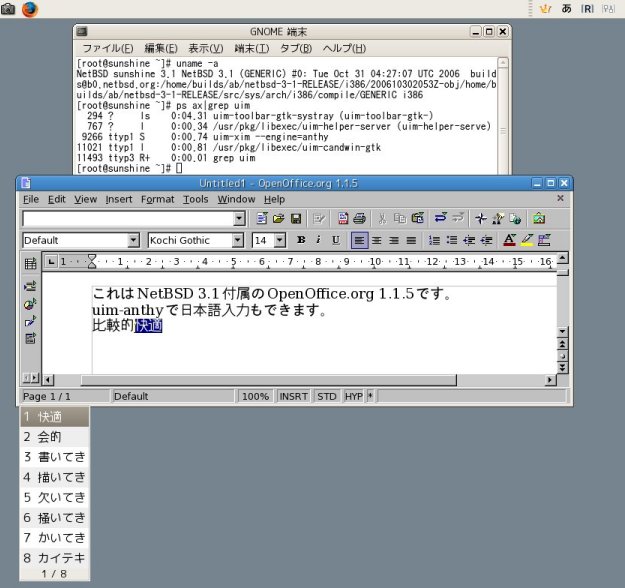Turn on numbering list icon
The image size is (625, 588).
[x=434, y=240]
